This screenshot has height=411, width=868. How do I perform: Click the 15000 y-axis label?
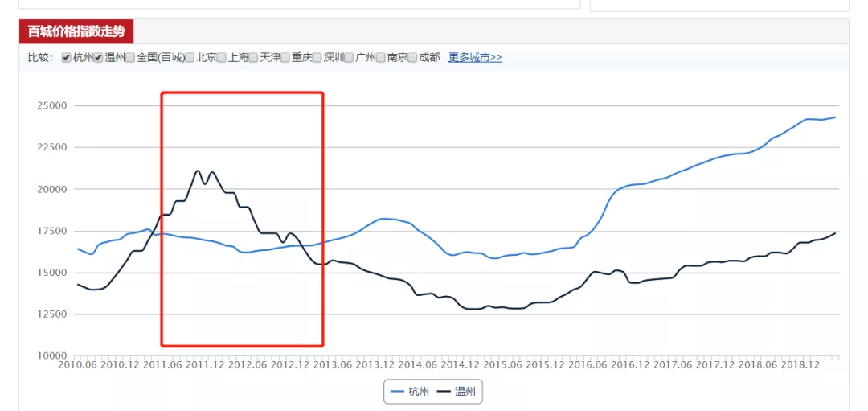pyautogui.click(x=51, y=273)
